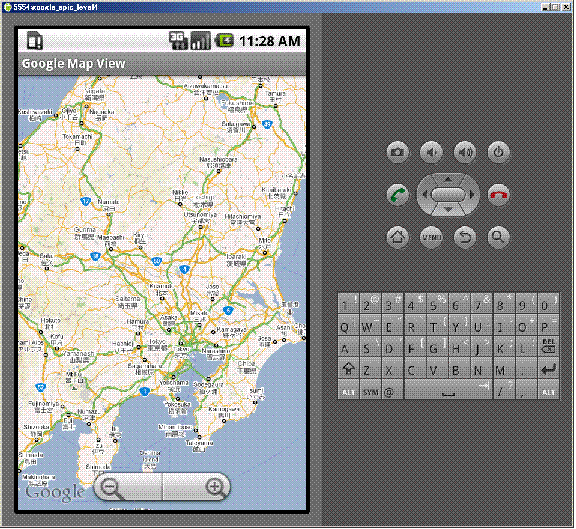This screenshot has height=529, width=576.
Task: Click the K key
Action: tap(503, 347)
